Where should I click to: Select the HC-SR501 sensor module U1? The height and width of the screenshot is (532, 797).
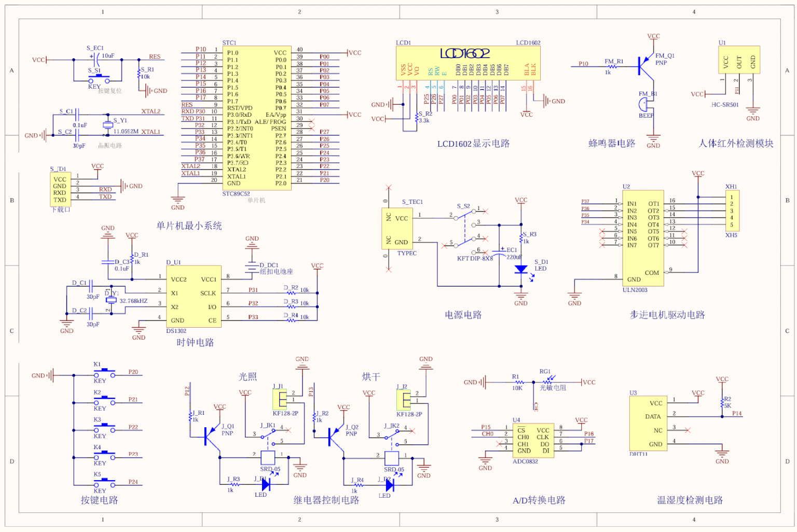[x=739, y=60]
